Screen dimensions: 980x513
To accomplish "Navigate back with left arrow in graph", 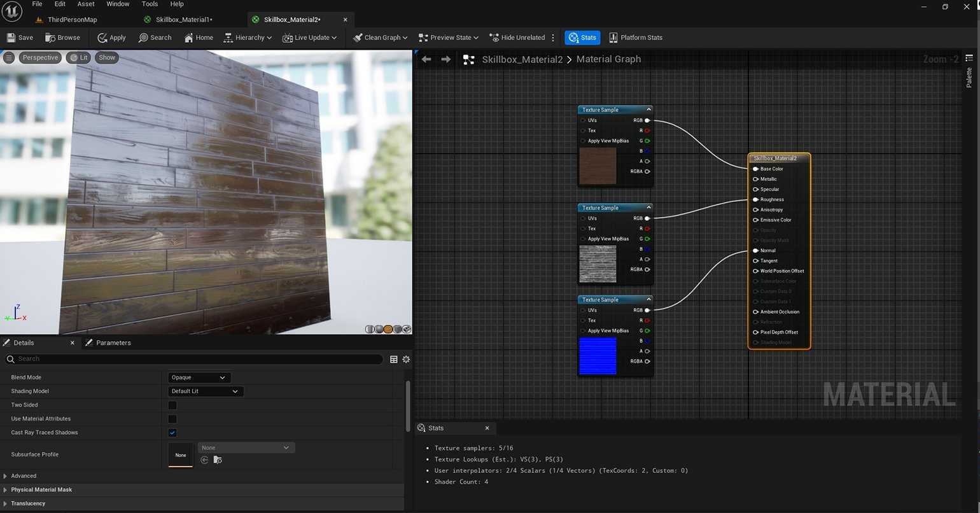I will [426, 59].
